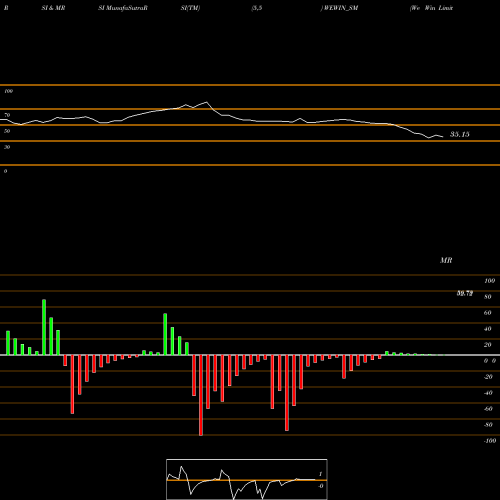Screen dimensions: 500x500
Task: Click the RSI value label 35.15
Action: 460,134
